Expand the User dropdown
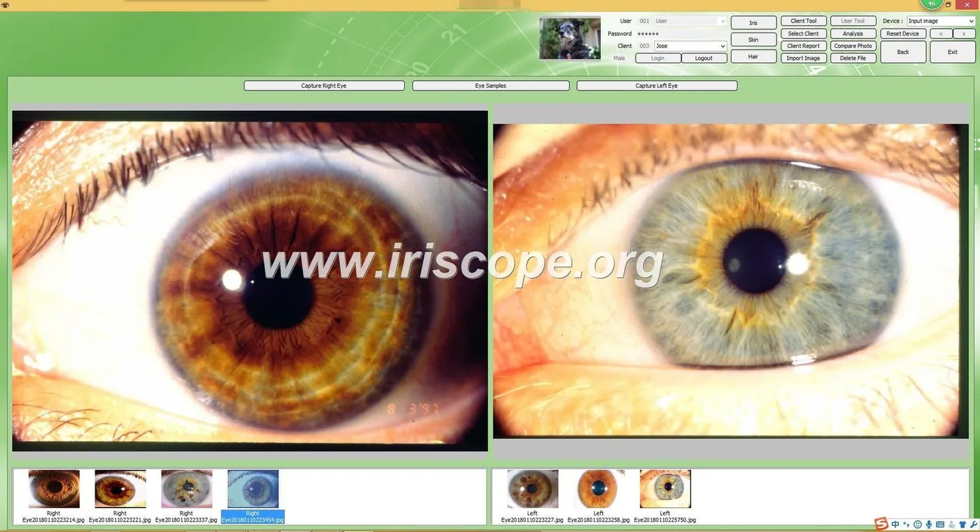Screen dimensions: 980x532 pos(690,21)
